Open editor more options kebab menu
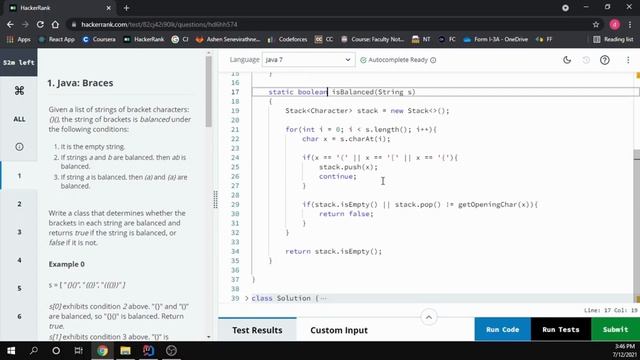Image resolution: width=640 pixels, height=360 pixels. click(628, 60)
